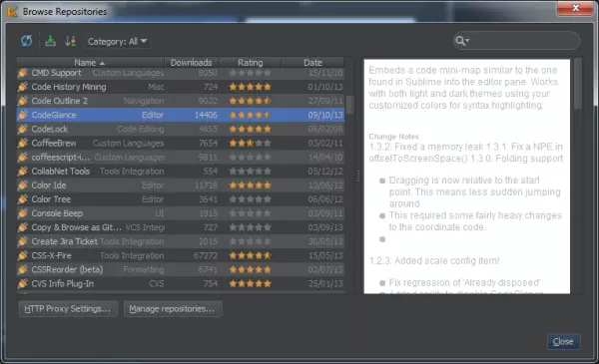Open the Category: All dropdown

coord(117,41)
